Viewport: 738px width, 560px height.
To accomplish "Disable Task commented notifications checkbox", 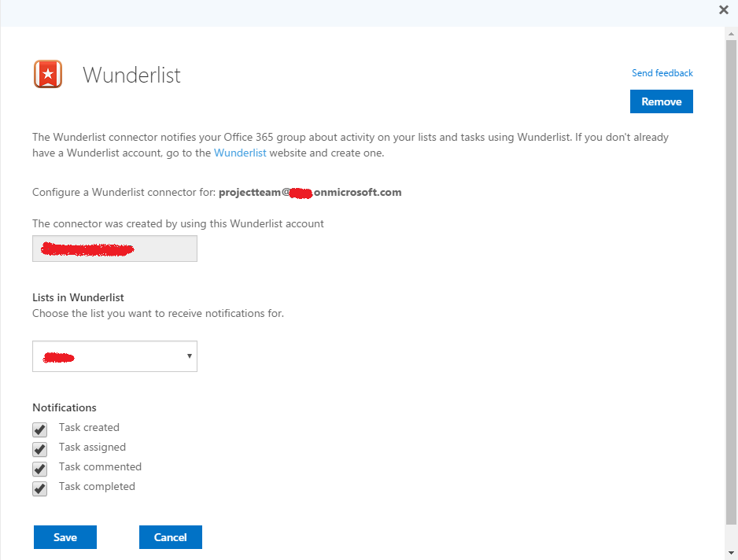I will pos(39,469).
